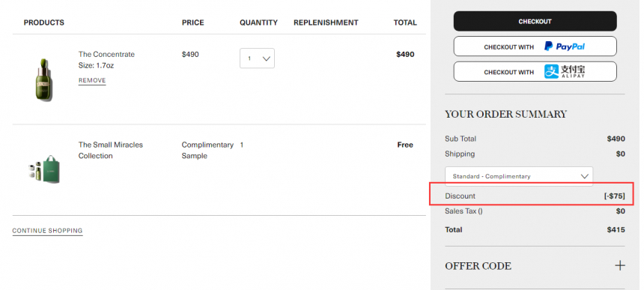The width and height of the screenshot is (644, 290).
Task: Open the Standard - Complimentary shipping dropdown
Action: click(x=519, y=176)
